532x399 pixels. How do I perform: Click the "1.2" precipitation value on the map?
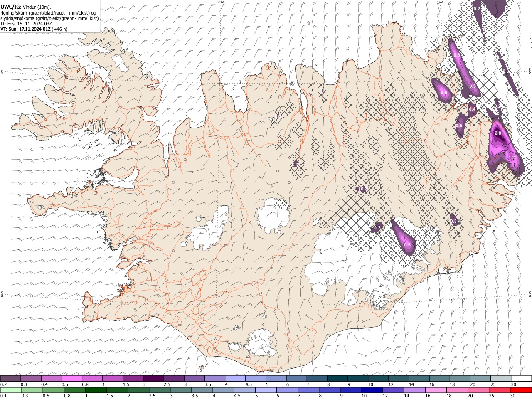(512, 158)
